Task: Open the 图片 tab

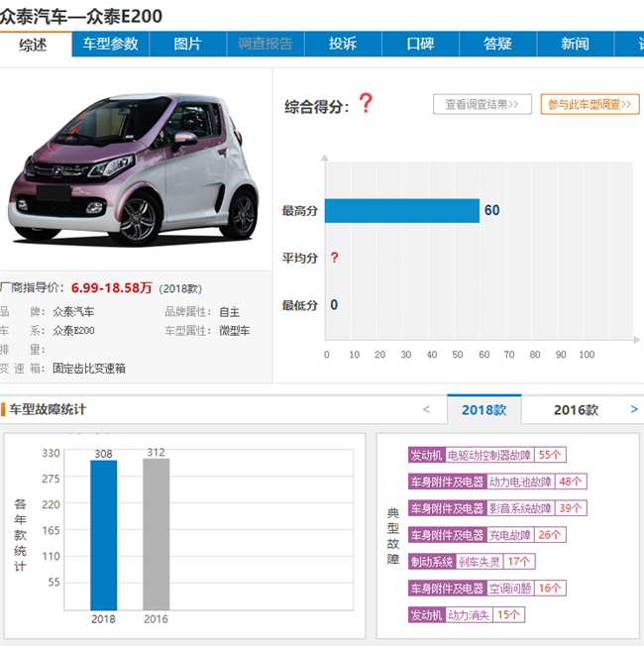Action: tap(188, 44)
